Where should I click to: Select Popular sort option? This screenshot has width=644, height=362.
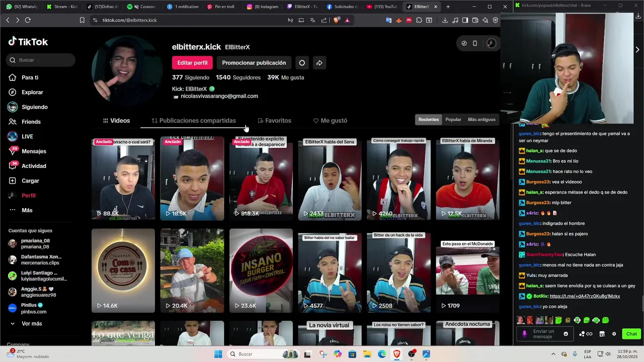[x=453, y=120]
